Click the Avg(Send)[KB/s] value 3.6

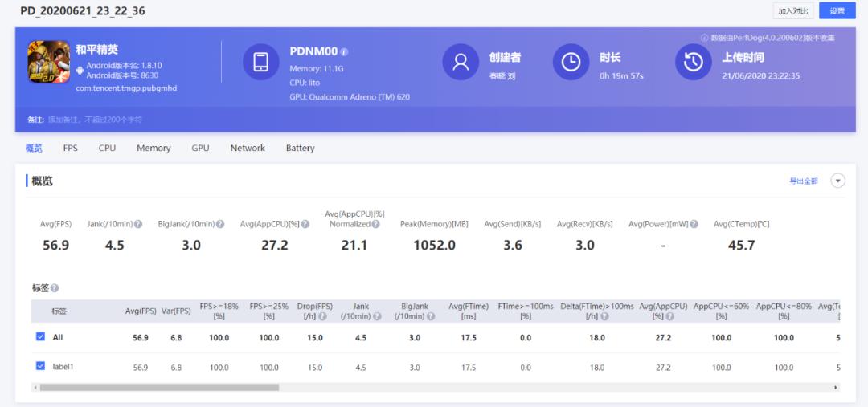pyautogui.click(x=513, y=245)
